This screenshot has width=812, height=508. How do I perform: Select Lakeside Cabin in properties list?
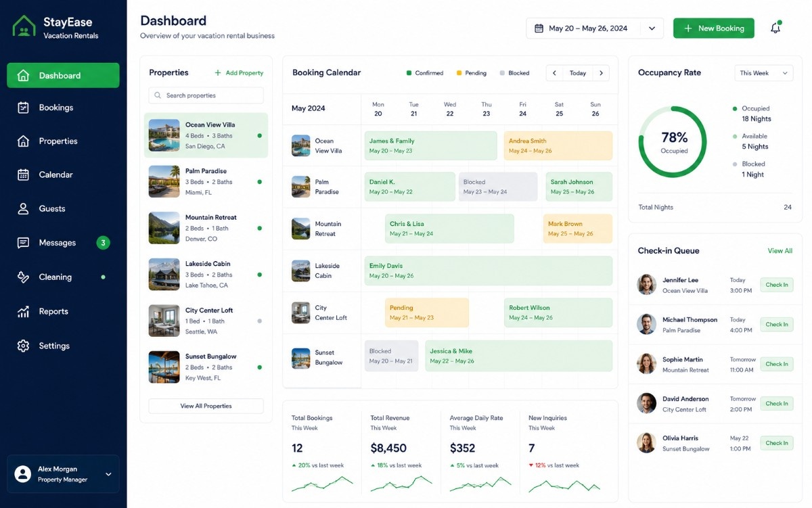[x=206, y=274]
